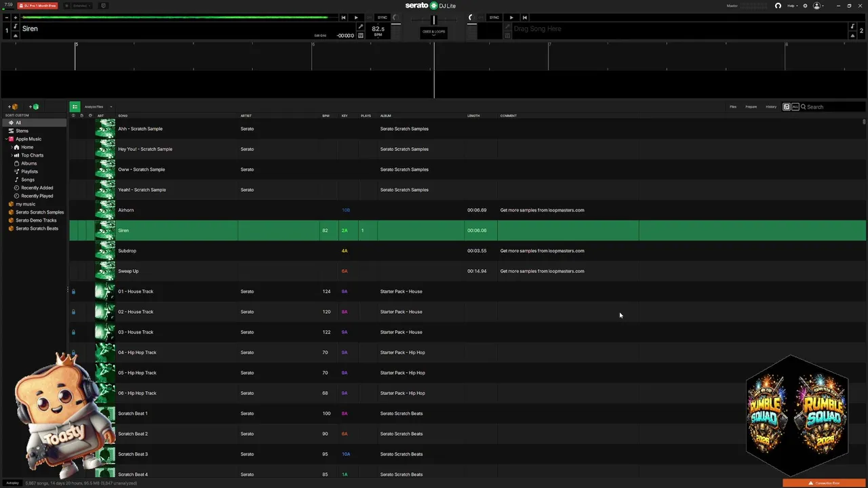Image resolution: width=868 pixels, height=488 pixels.
Task: Open the Files panel tab
Action: (733, 106)
